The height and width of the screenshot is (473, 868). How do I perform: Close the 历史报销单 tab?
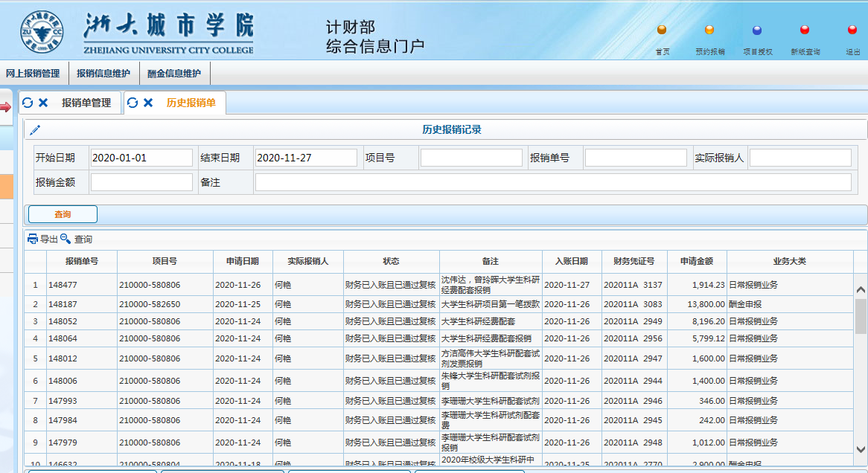tap(148, 103)
